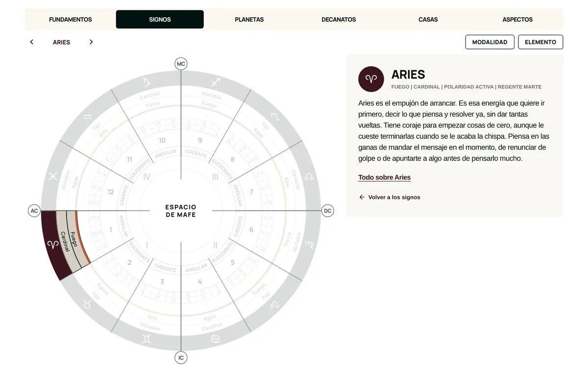Select house 9 on the wheel
The height and width of the screenshot is (368, 588).
coord(200,140)
